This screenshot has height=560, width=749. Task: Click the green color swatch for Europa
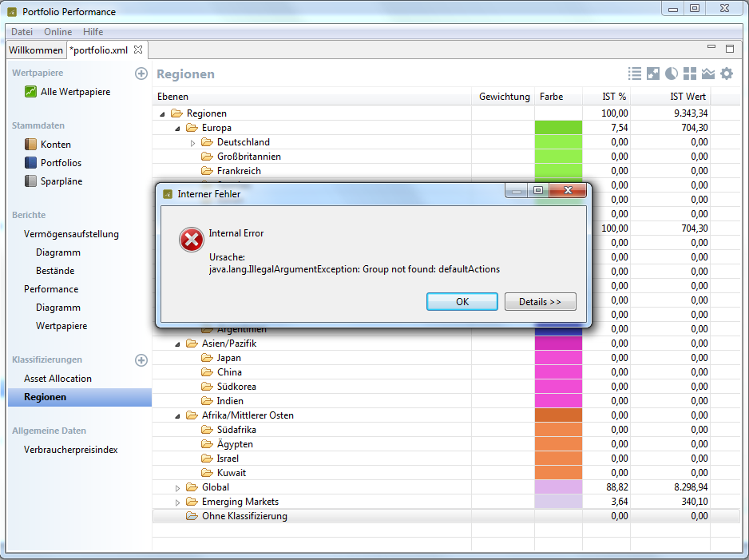click(558, 128)
